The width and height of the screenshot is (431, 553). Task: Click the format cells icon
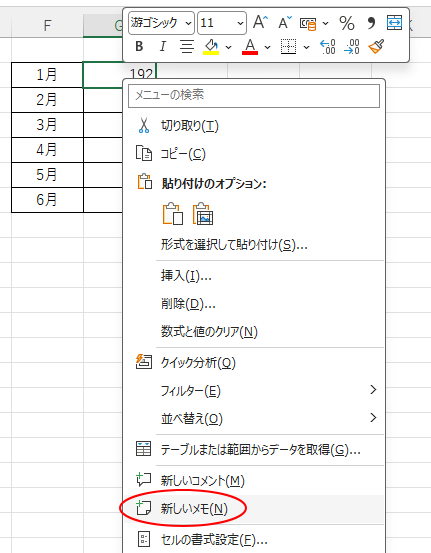tap(144, 539)
